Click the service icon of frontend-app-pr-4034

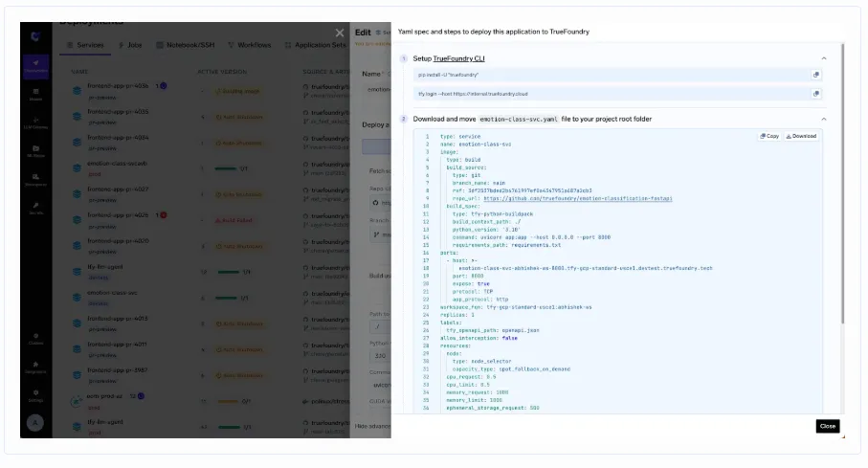[x=77, y=143]
